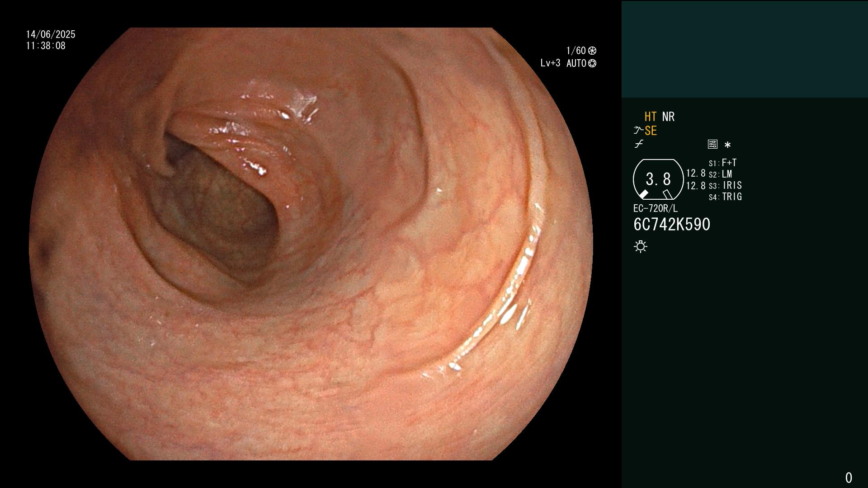Viewport: 868px width, 488px height.
Task: Click the date 14/06/2025
Action: pyautogui.click(x=51, y=34)
